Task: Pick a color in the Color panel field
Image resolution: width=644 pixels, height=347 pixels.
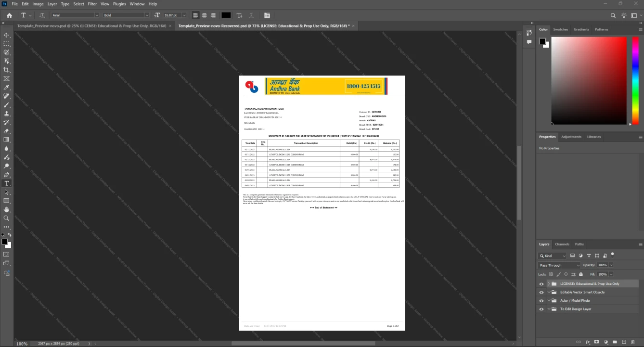Action: coord(589,80)
